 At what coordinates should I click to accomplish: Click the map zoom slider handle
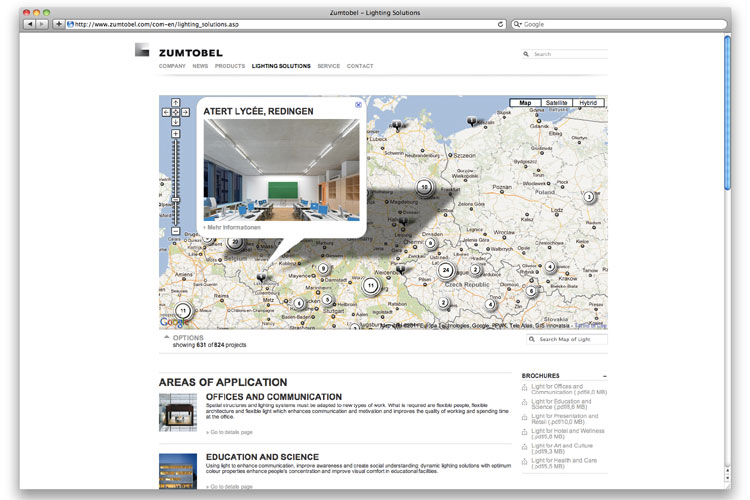176,200
